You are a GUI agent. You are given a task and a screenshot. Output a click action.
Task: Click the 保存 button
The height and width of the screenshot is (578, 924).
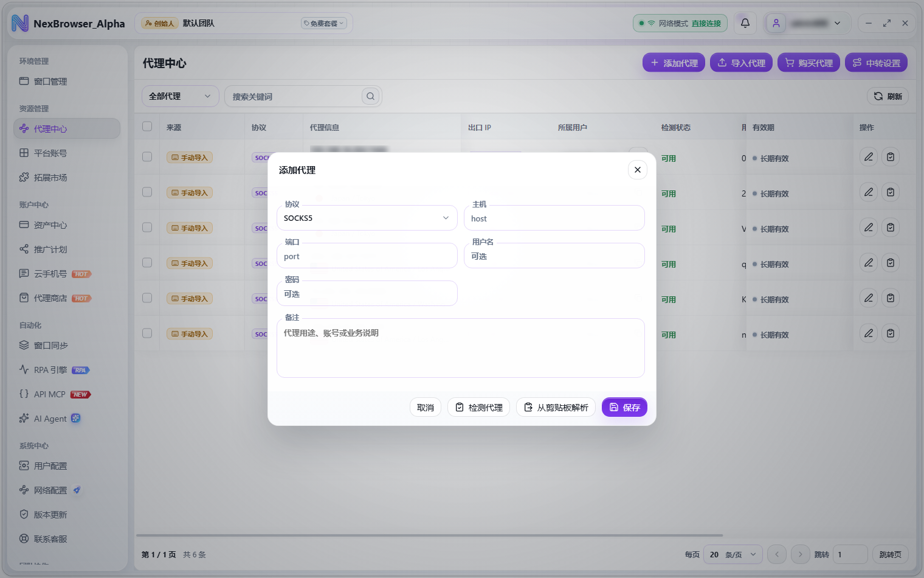point(624,407)
